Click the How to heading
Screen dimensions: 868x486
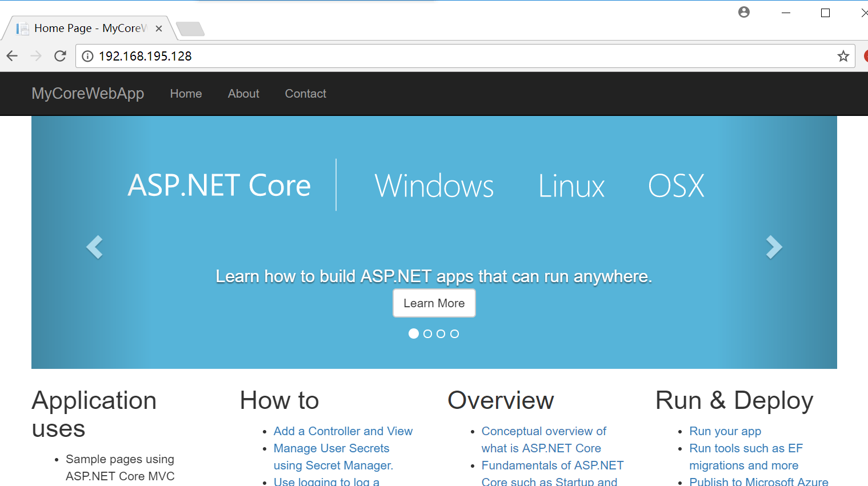click(279, 400)
